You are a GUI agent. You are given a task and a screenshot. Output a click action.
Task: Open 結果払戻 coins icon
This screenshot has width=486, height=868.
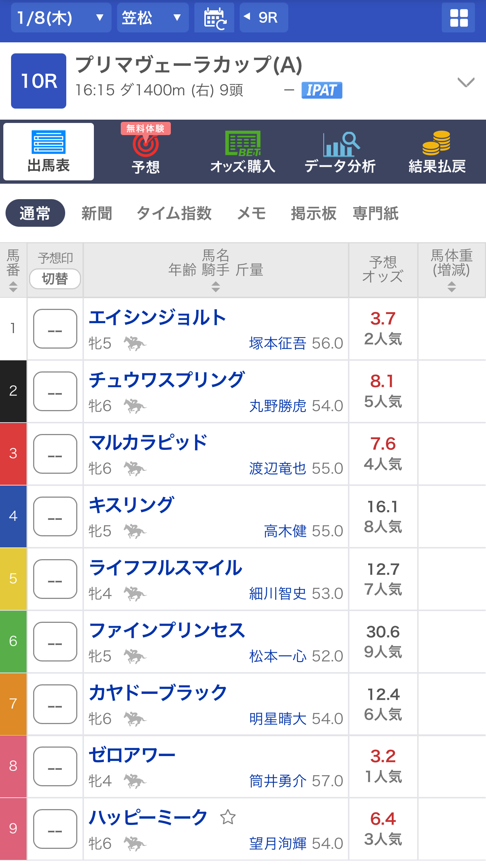pos(437,143)
